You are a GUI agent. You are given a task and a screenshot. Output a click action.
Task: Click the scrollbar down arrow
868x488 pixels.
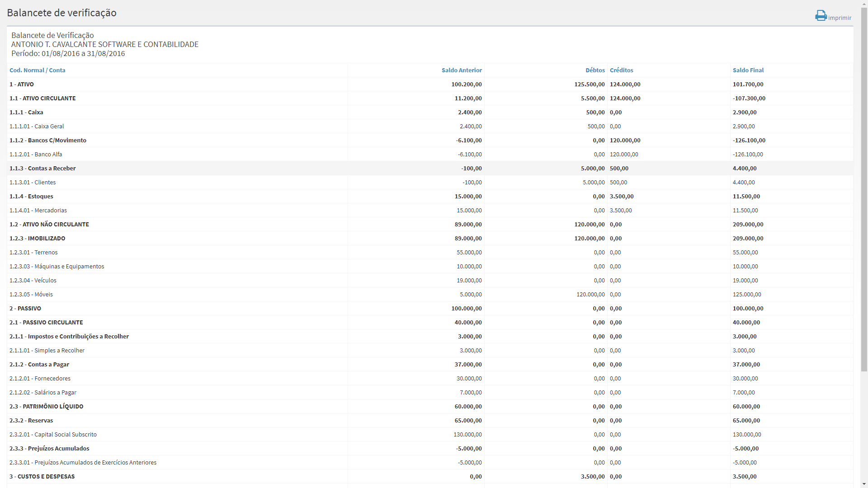pyautogui.click(x=864, y=484)
